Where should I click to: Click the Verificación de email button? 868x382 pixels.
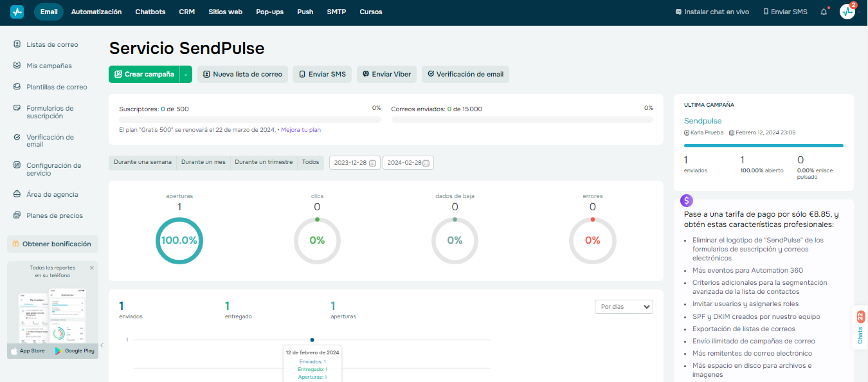[466, 74]
